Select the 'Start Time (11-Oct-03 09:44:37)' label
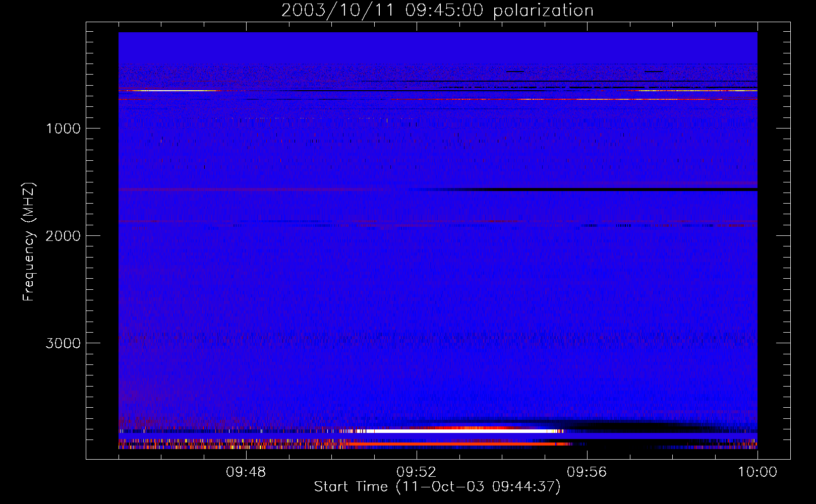This screenshot has width=816, height=504. 437,487
